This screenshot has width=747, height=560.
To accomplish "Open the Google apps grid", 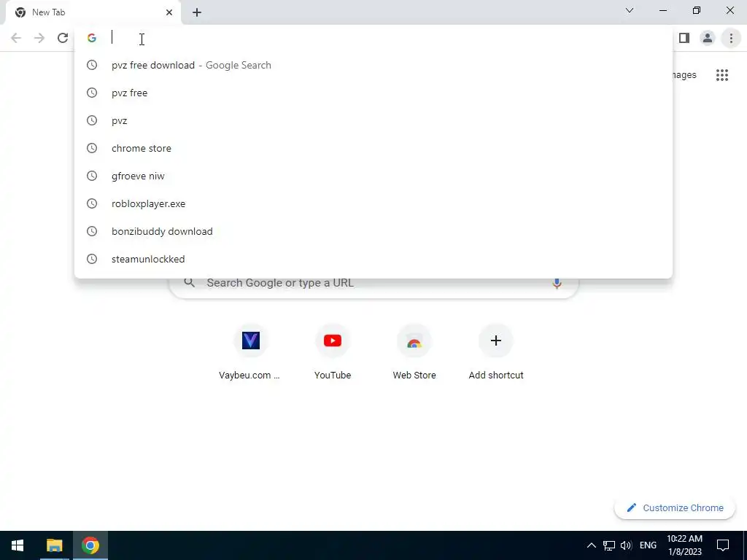I will 722,75.
